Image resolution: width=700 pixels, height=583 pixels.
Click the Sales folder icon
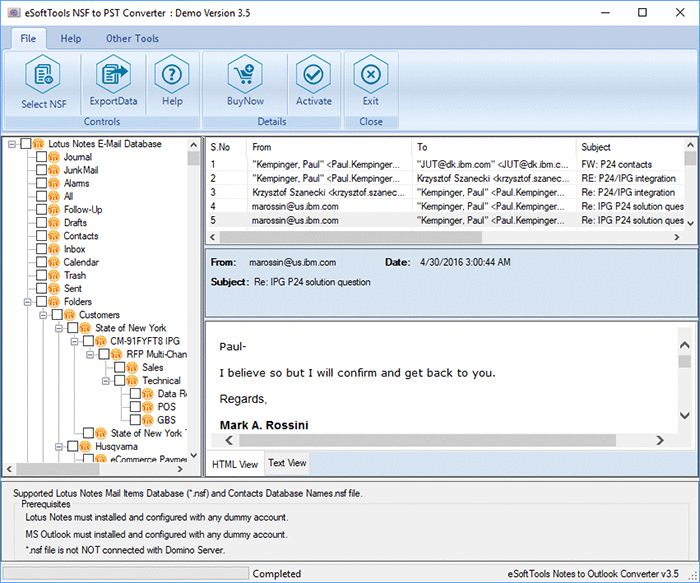tap(132, 368)
